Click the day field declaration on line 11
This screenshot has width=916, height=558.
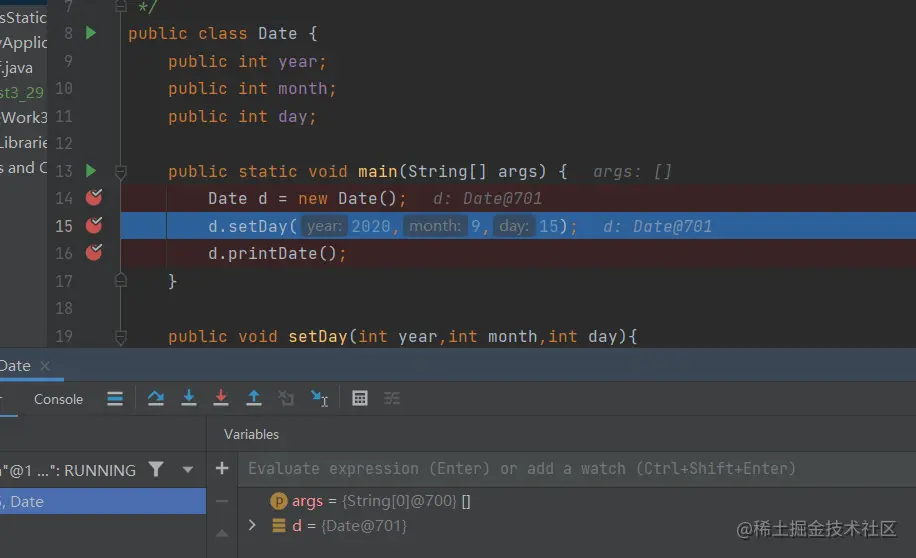[x=293, y=117]
